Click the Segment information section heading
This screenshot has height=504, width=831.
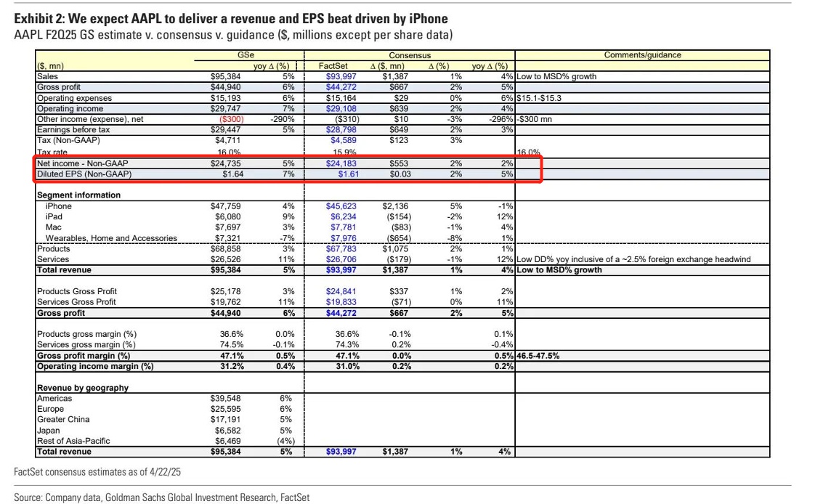point(79,195)
